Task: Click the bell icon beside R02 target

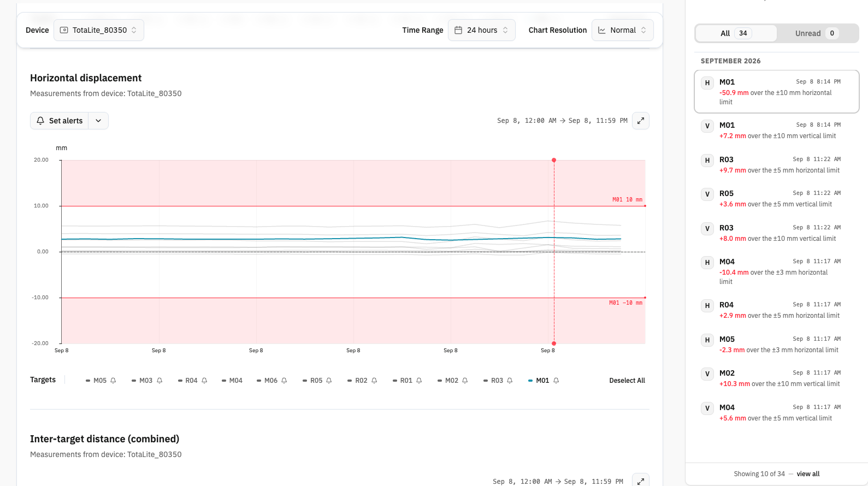Action: click(x=374, y=381)
